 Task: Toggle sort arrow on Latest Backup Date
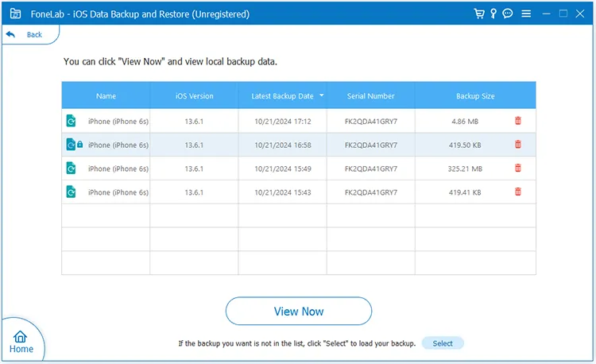tap(322, 95)
